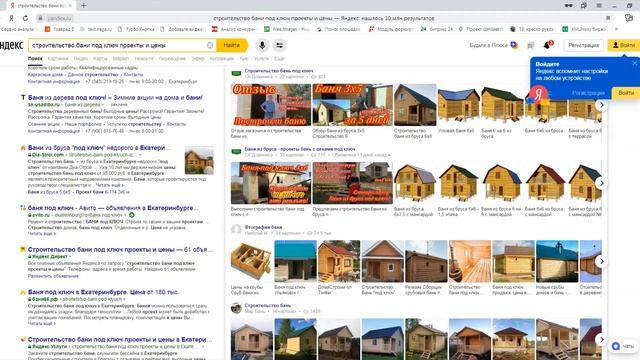
Task: Open "Баня под ключ в Екатеринбурге. Цена от 180 тыс" result
Action: click(103, 292)
